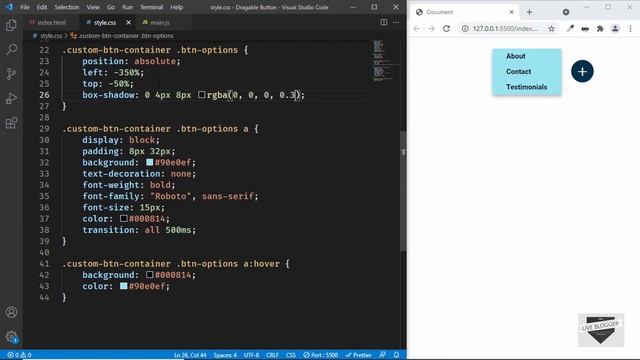
Task: Go forward in the browser
Action: (x=431, y=29)
